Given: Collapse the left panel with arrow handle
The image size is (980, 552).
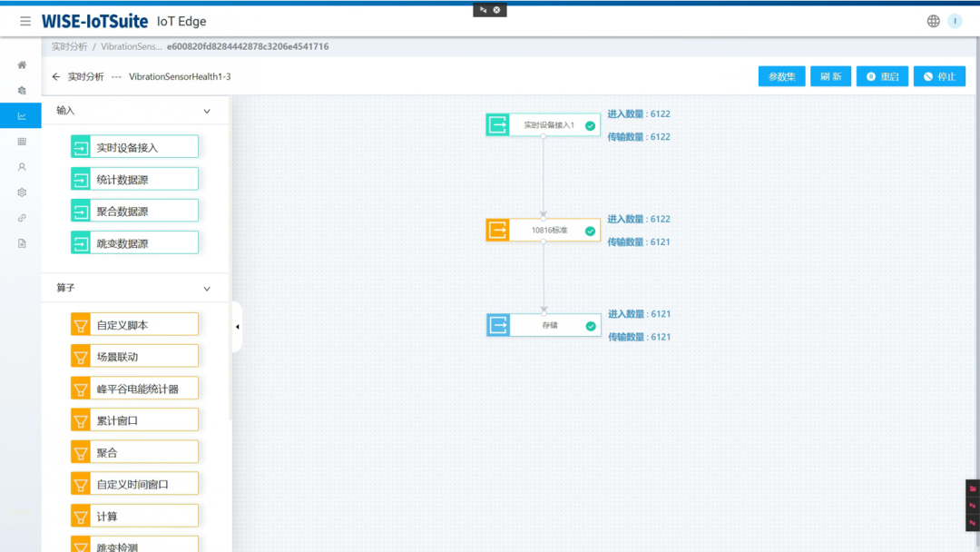Looking at the screenshot, I should point(237,327).
